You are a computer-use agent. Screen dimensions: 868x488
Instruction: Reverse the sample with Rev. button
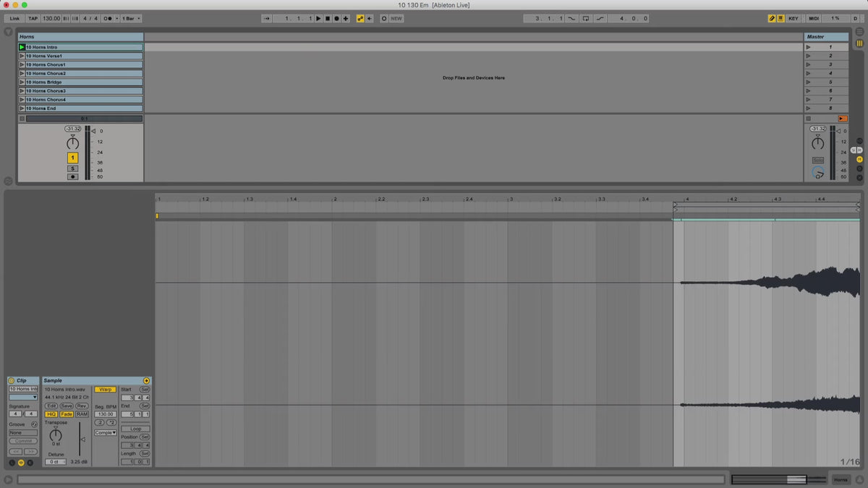(82, 406)
